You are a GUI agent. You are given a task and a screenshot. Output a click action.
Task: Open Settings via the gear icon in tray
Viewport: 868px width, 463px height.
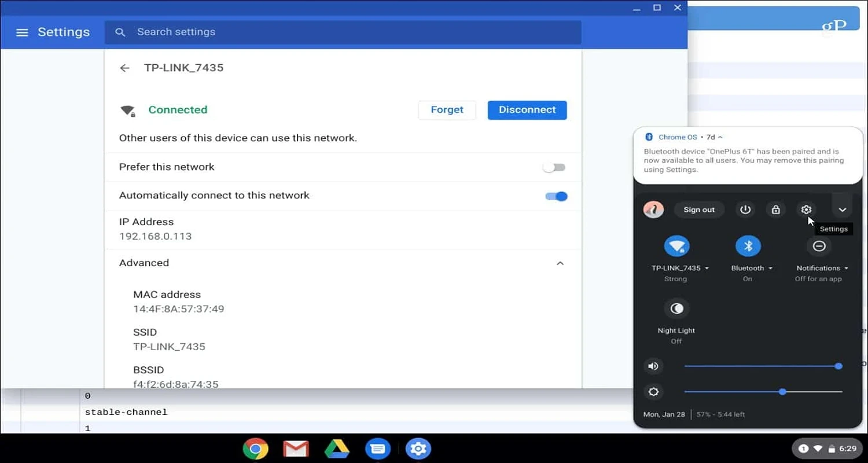click(x=806, y=210)
